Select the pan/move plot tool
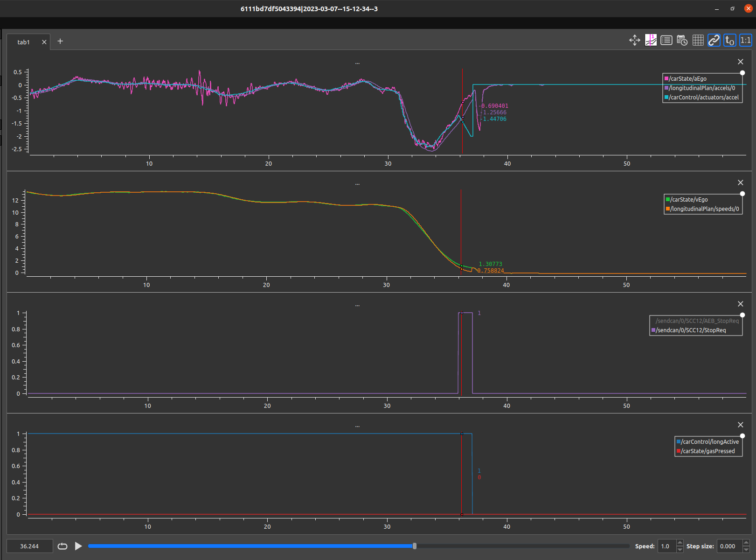756x560 pixels. pyautogui.click(x=635, y=40)
